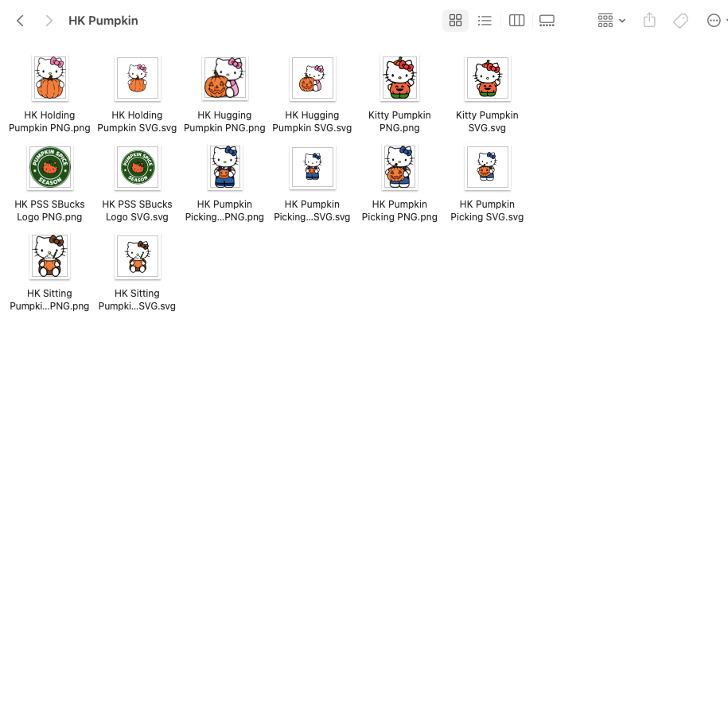Screen dimensions: 728x716
Task: Select the HK Holding Pumpkin PNG.png thumbnail
Action: 49,78
